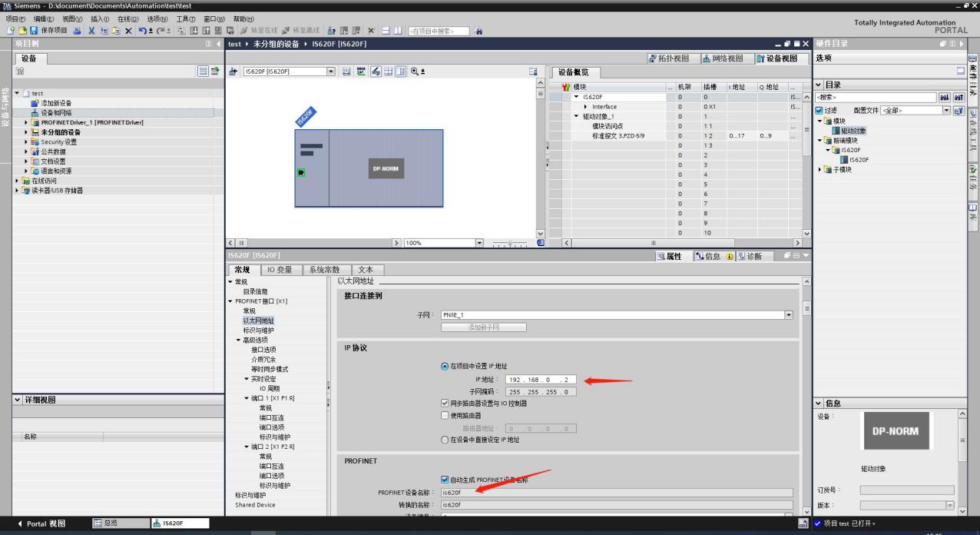Viewport: 980px width, 535px height.
Task: Click the open project folder icon
Action: (23, 31)
